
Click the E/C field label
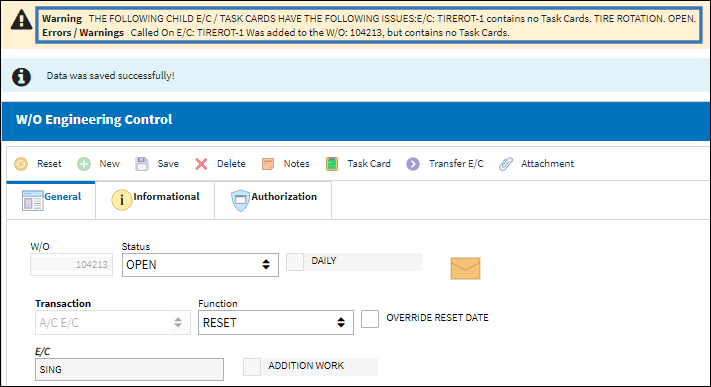pyautogui.click(x=43, y=352)
